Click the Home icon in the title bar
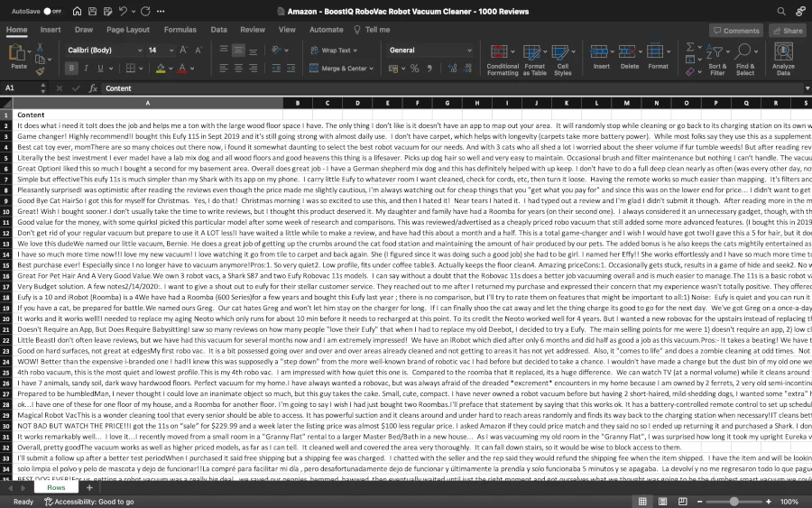The width and height of the screenshot is (812, 508). tap(77, 11)
